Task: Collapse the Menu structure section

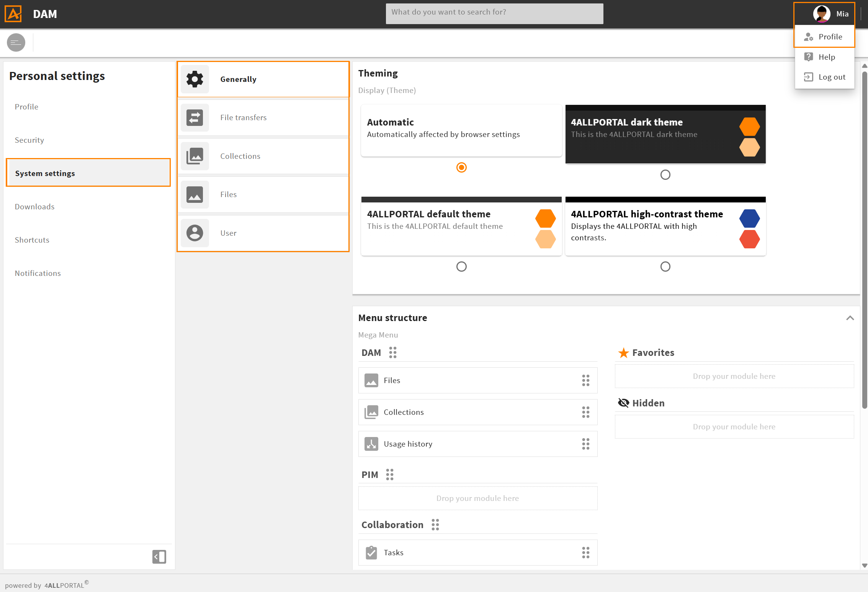Action: click(x=850, y=318)
